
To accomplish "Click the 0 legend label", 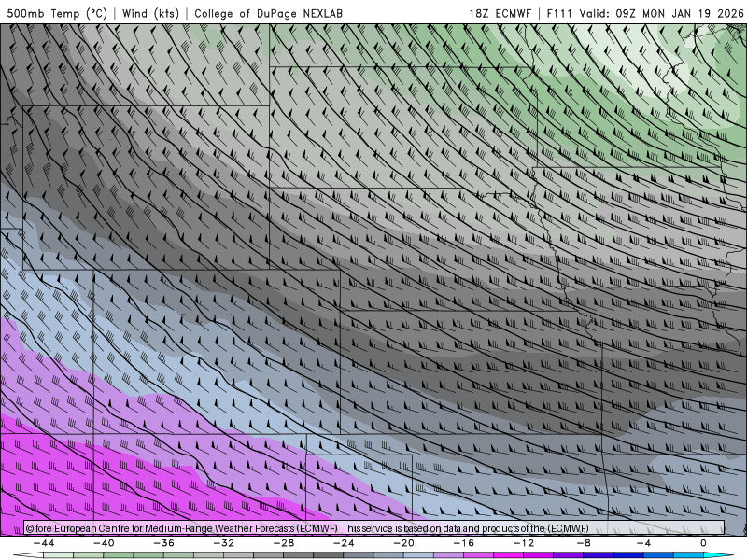I will pyautogui.click(x=703, y=543).
